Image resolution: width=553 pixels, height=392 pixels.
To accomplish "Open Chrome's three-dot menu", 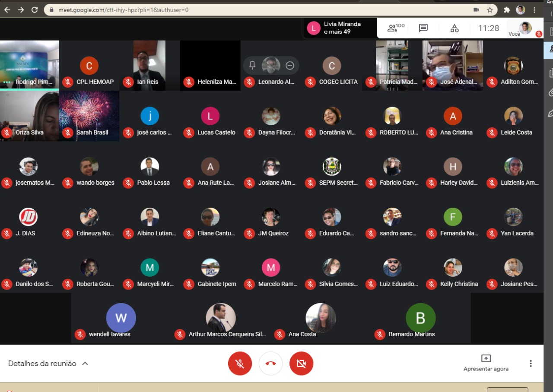I will 534,9.
